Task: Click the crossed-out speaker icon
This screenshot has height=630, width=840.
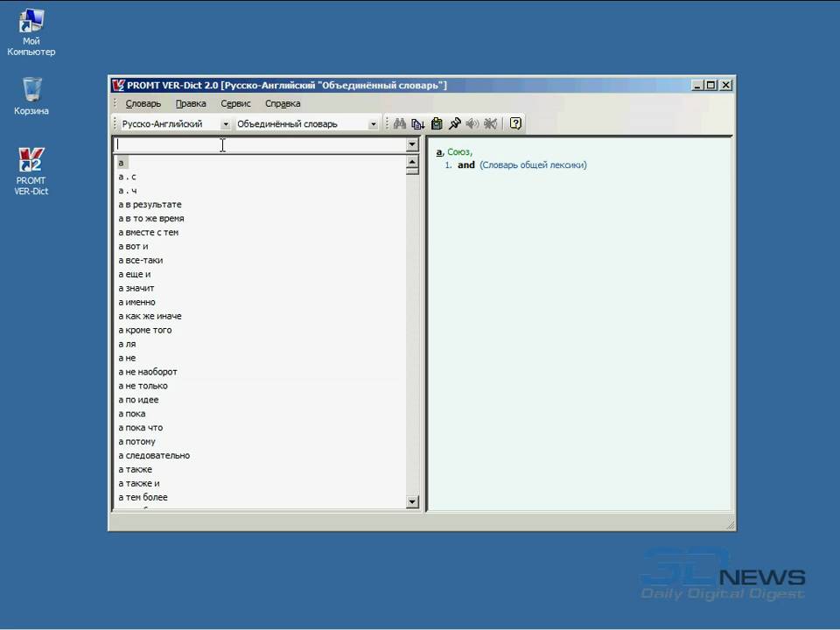Action: pyautogui.click(x=490, y=123)
